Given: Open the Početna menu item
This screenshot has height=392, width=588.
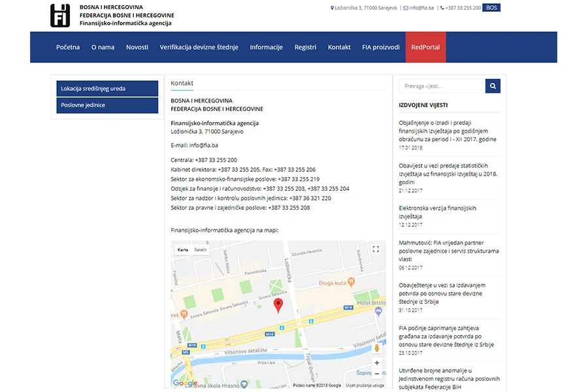Looking at the screenshot, I should [68, 47].
